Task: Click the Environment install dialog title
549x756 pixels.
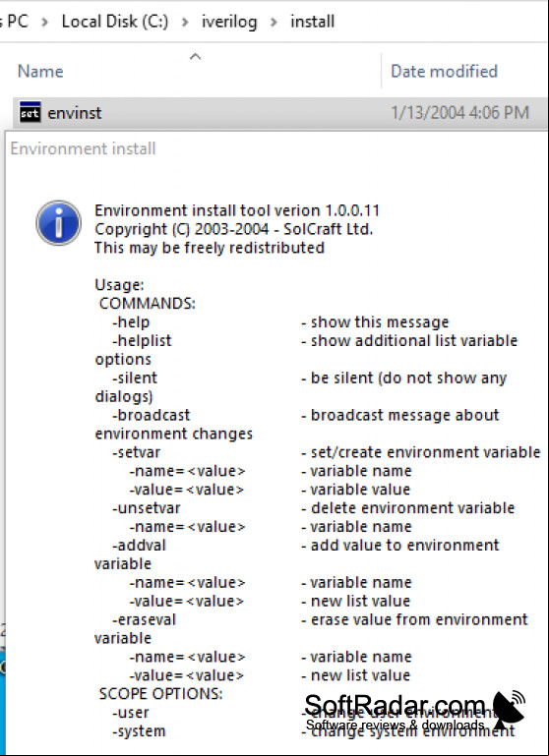Action: click(83, 148)
